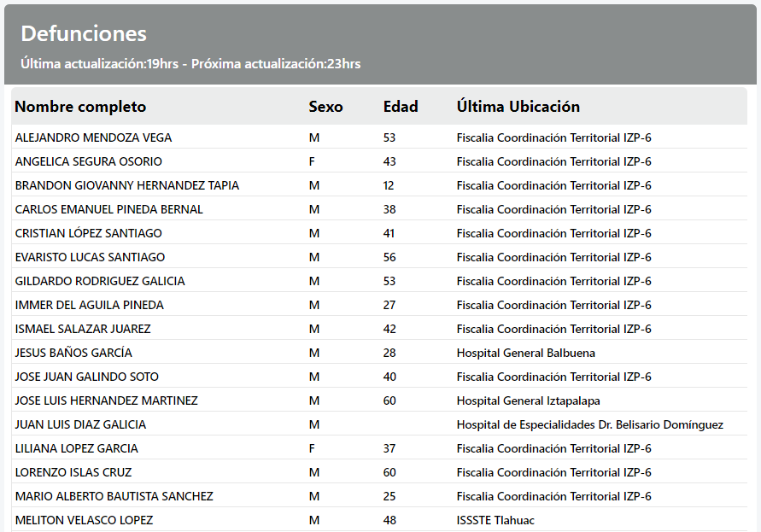Click the Última actualización 19hrs text
This screenshot has width=761, height=532.
pos(99,64)
